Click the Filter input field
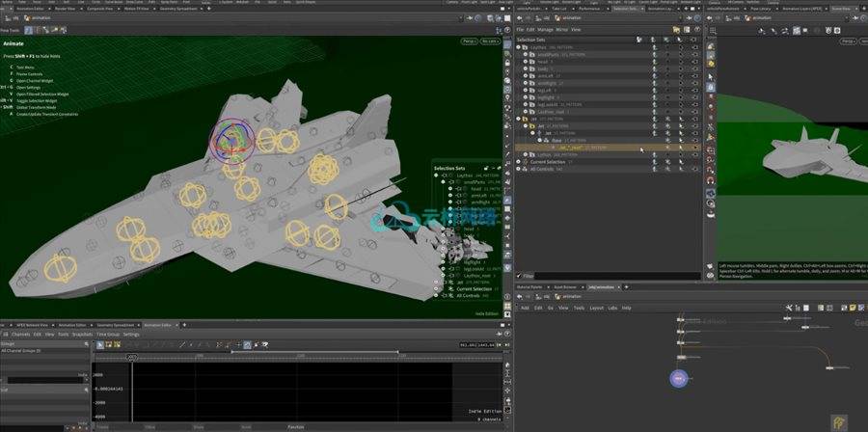868x432 pixels. tap(608, 276)
